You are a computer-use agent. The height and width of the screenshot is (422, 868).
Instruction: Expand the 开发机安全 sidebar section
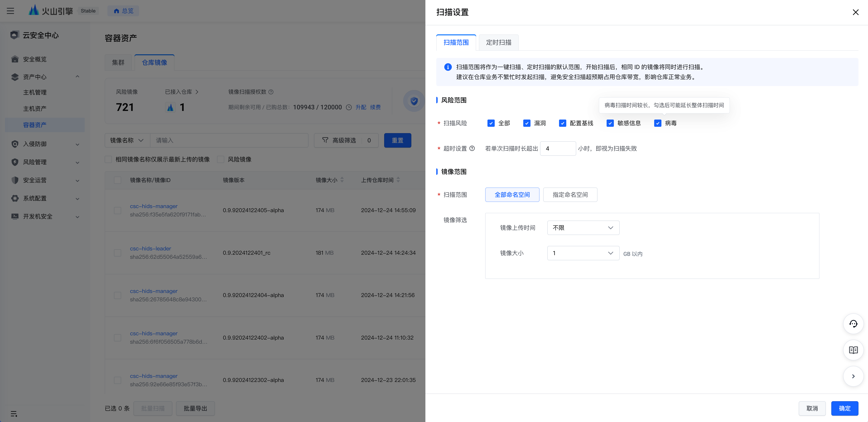pyautogui.click(x=77, y=217)
